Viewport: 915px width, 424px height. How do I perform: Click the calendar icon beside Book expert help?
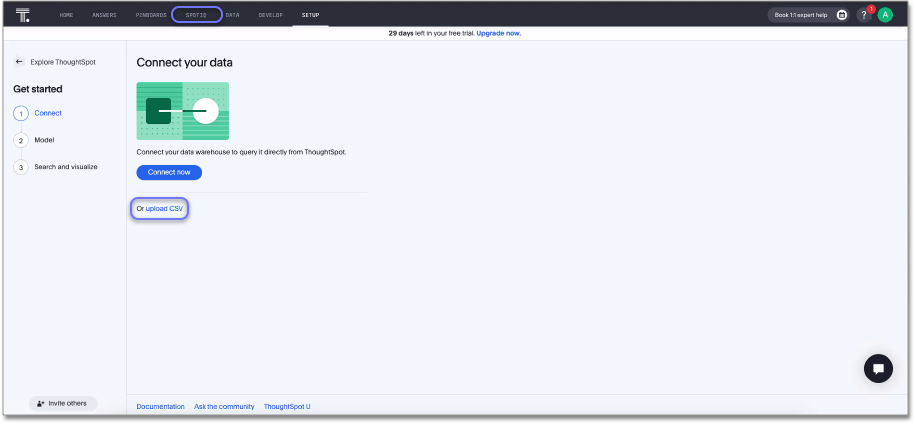(x=842, y=15)
